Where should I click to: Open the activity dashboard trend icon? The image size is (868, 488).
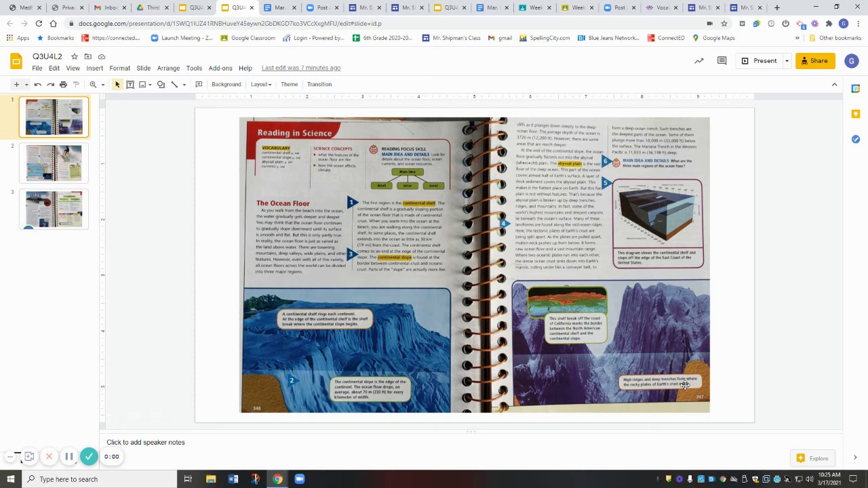tap(699, 61)
